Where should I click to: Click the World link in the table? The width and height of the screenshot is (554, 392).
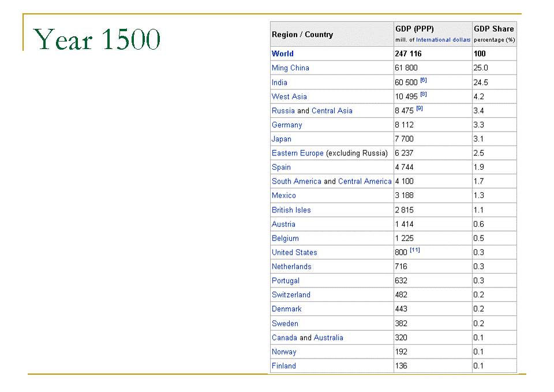pos(282,54)
